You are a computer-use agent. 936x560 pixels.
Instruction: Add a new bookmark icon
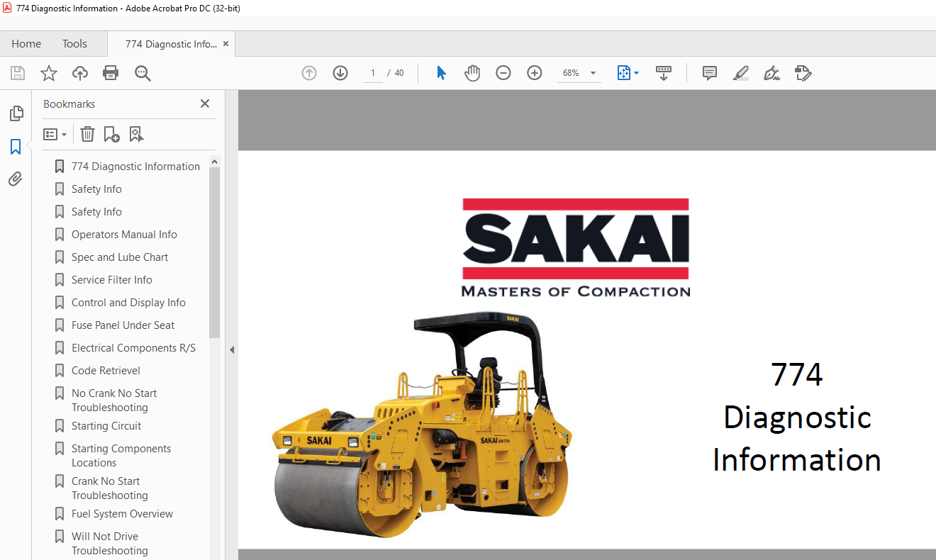coord(111,134)
